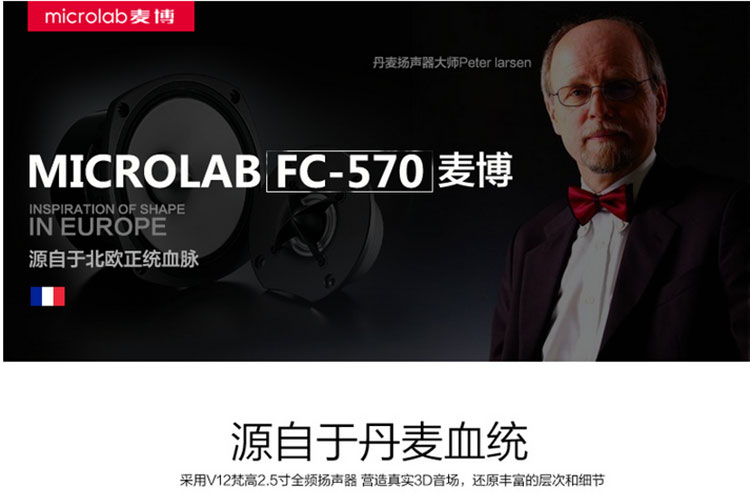Screen dimensions: 750x493
Task: Click the tricolor flag icon
Action: (47, 296)
